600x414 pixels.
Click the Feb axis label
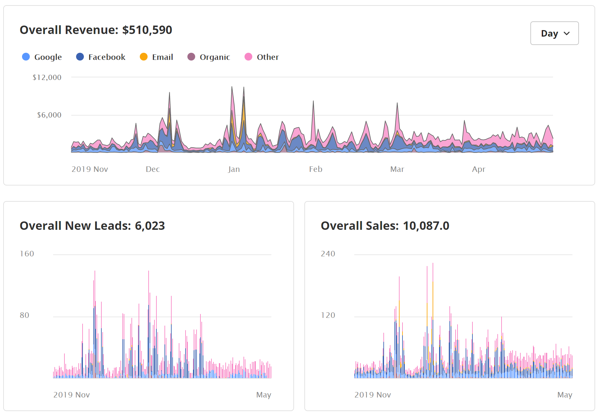point(316,169)
